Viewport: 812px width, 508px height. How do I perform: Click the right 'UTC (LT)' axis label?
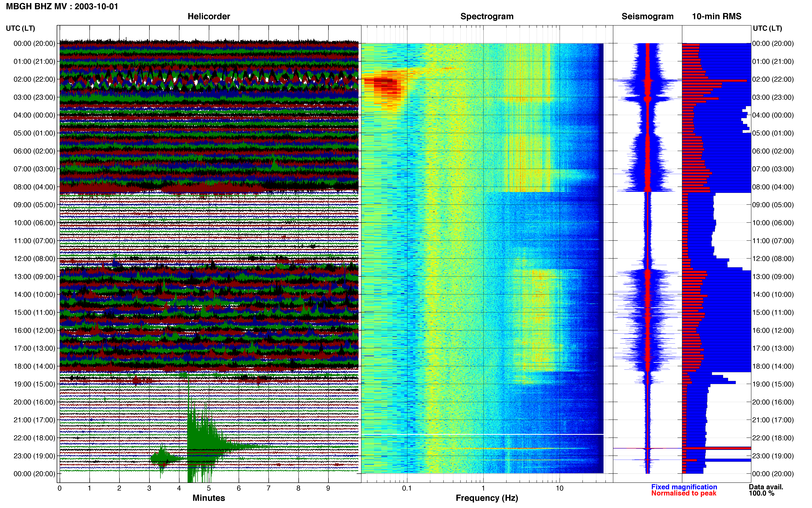click(x=767, y=28)
